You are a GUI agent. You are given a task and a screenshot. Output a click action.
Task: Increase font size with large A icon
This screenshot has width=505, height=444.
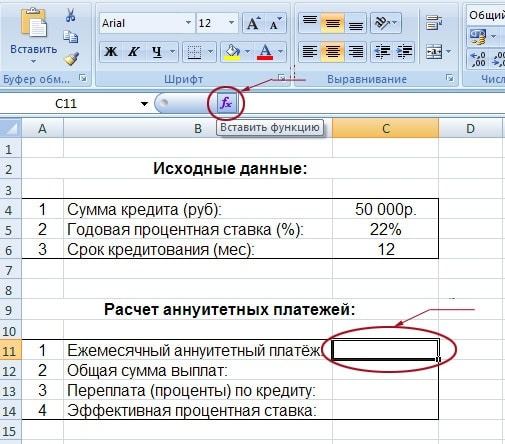(253, 23)
